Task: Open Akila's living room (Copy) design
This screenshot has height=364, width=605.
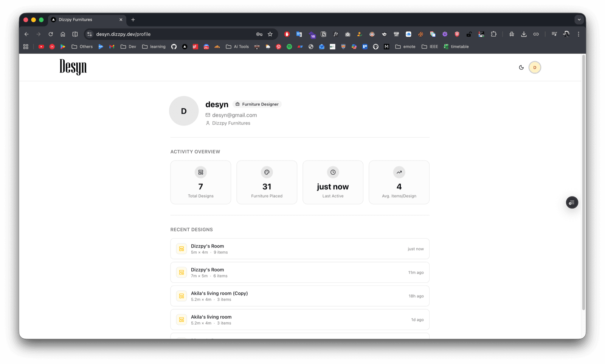Action: (x=300, y=296)
